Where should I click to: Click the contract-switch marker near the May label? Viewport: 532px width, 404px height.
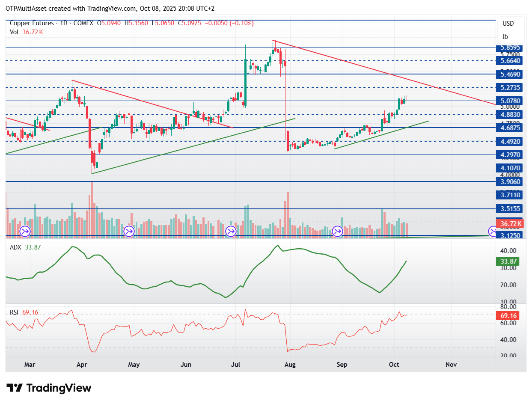coord(129,232)
